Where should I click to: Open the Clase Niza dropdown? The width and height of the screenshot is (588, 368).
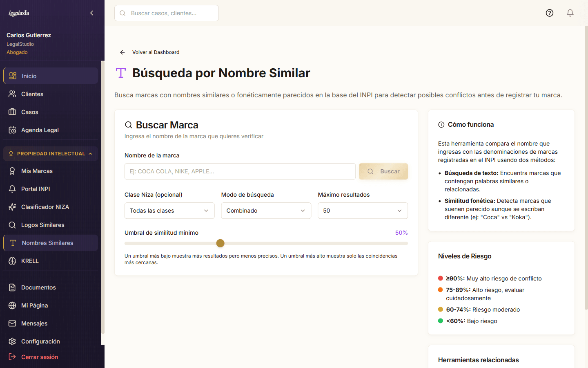pyautogui.click(x=169, y=211)
